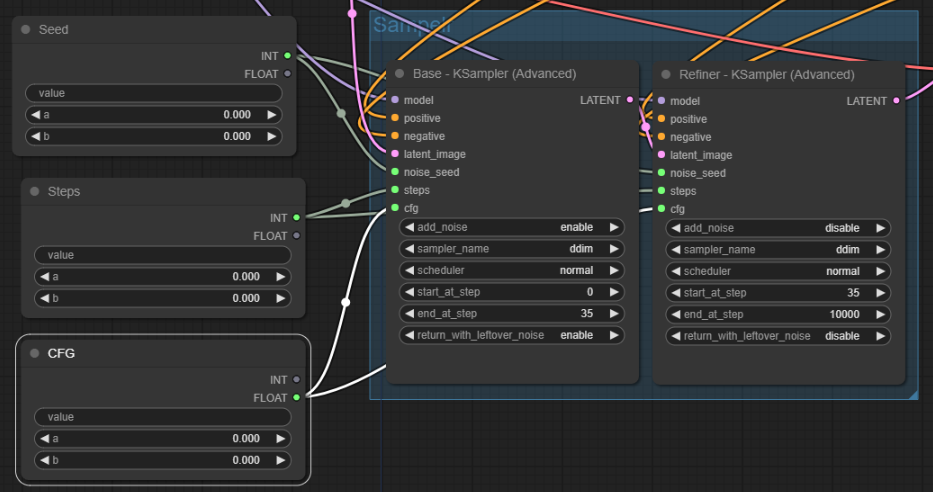Click Refiner KSampler LATENT output socket

click(x=897, y=101)
